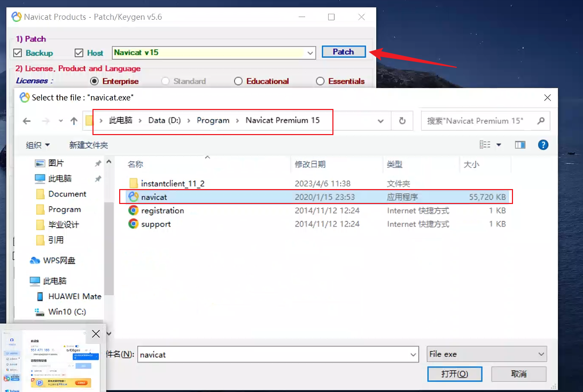Click the sidebar vertical scrollbar thumb
Screen dimensions: 583x392
click(x=109, y=249)
